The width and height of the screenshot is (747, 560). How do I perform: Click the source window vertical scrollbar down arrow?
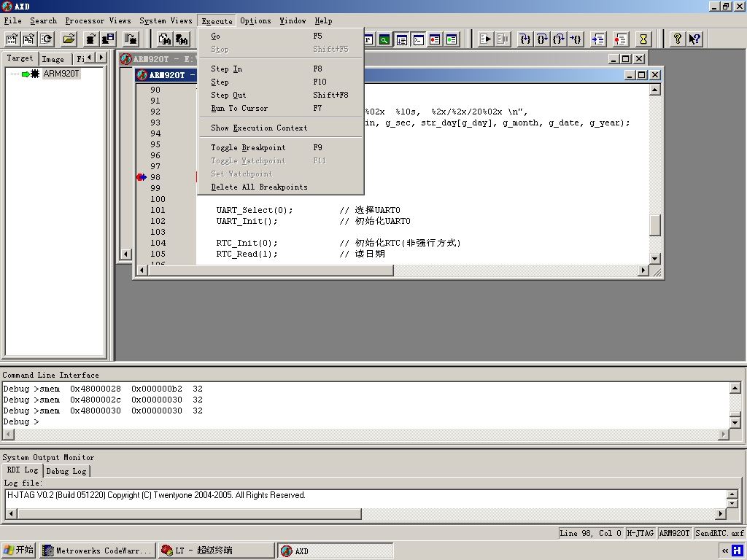coord(655,259)
